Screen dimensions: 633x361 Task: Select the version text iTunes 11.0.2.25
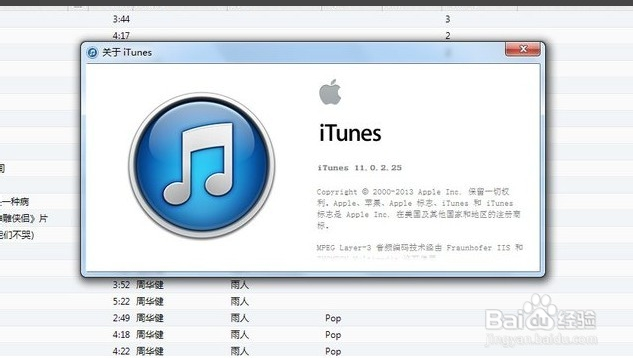click(x=360, y=168)
